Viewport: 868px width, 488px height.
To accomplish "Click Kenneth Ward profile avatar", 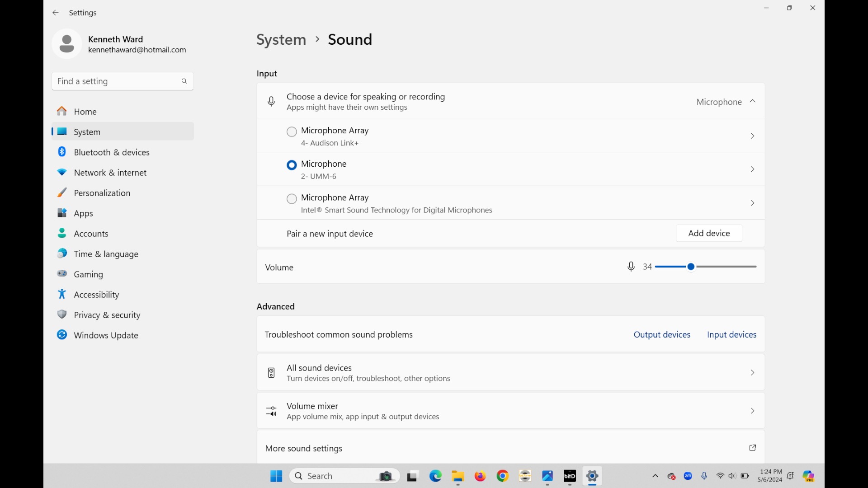I will 67,44.
